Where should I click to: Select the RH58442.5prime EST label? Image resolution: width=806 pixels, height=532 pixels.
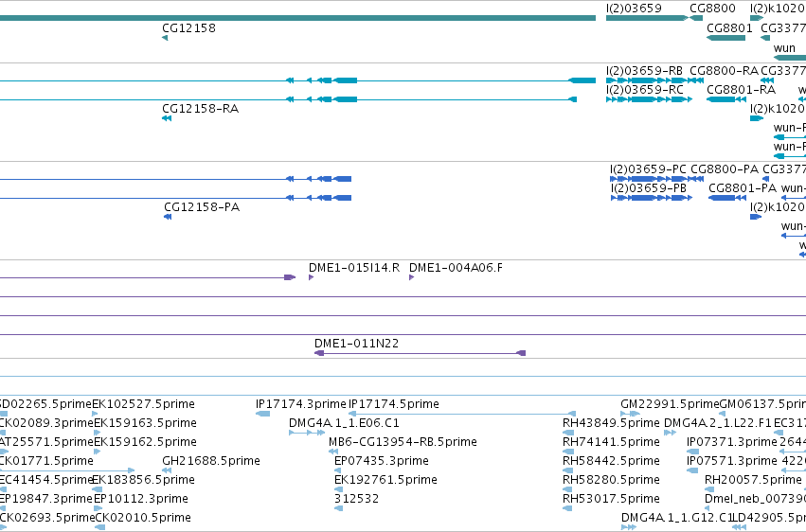tap(611, 461)
